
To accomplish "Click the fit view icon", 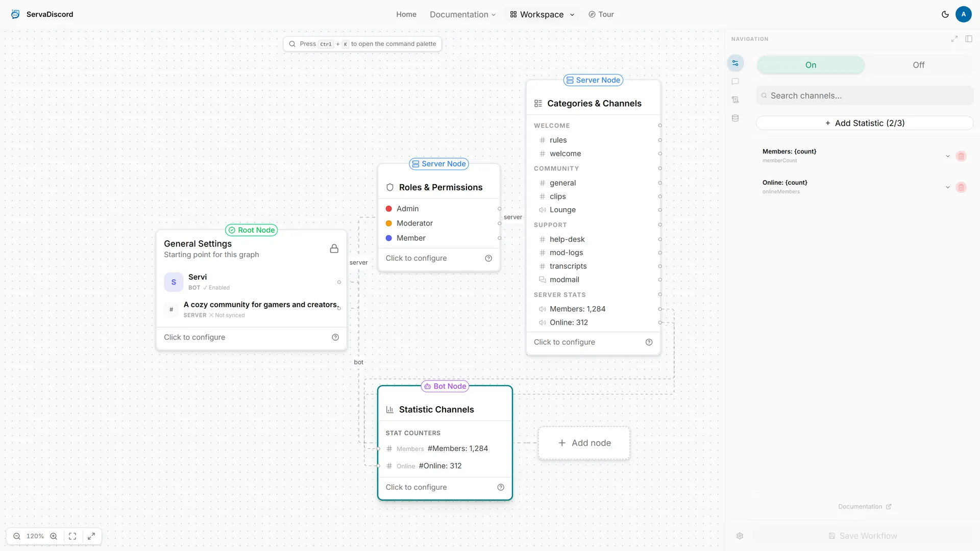I will 72,536.
